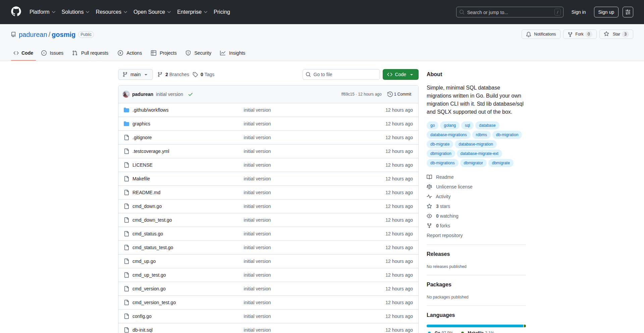Image resolution: width=644 pixels, height=333 pixels.
Task: Click the graphics folder icon
Action: coord(126,123)
